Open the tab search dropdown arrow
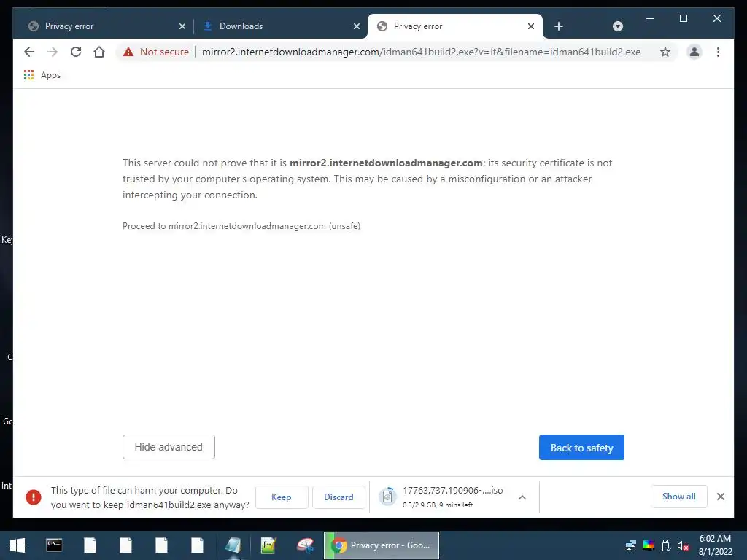Image resolution: width=747 pixels, height=560 pixels. click(x=617, y=26)
